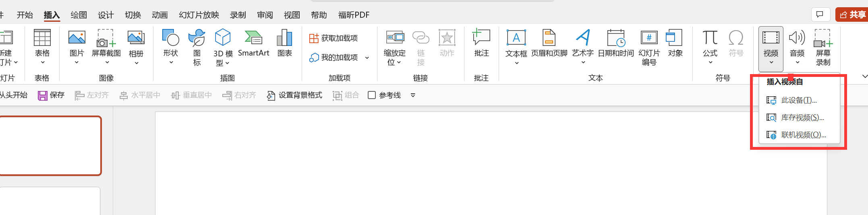Open 页眉和页脚 header and footer
This screenshot has width=868, height=215.
[x=549, y=43]
